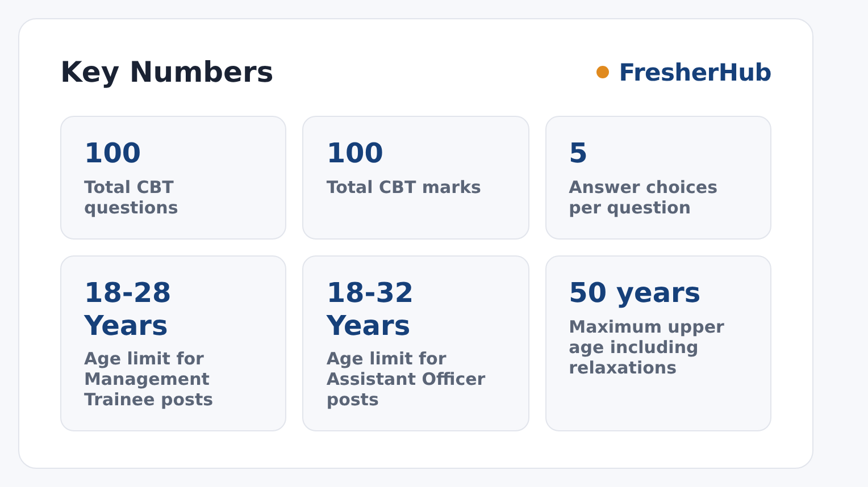868x487 pixels.
Task: Click the Total CBT marks label text
Action: click(404, 187)
